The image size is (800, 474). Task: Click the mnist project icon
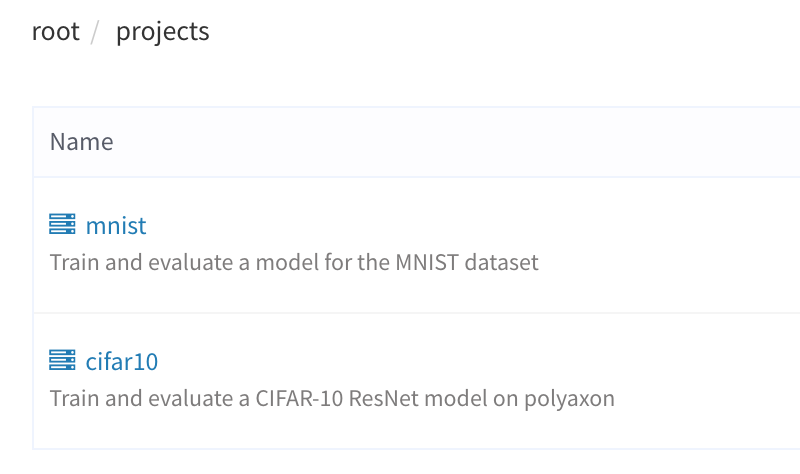[62, 225]
